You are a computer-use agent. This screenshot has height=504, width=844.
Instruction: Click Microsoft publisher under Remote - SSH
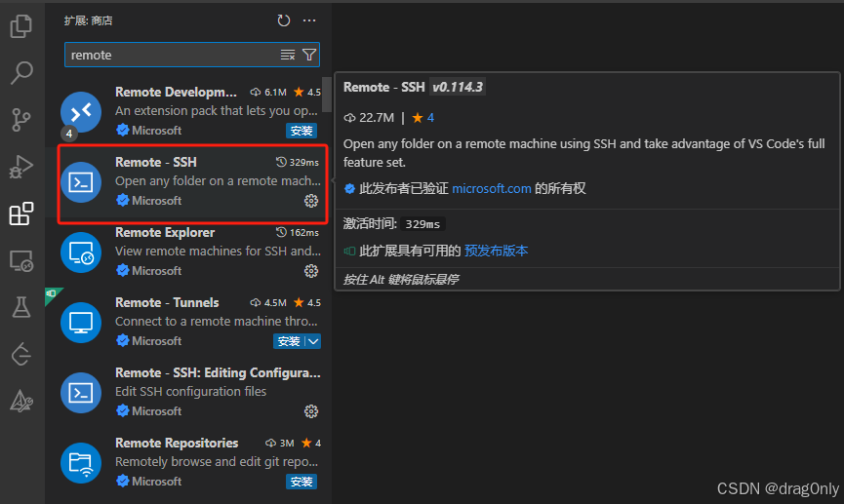(157, 201)
